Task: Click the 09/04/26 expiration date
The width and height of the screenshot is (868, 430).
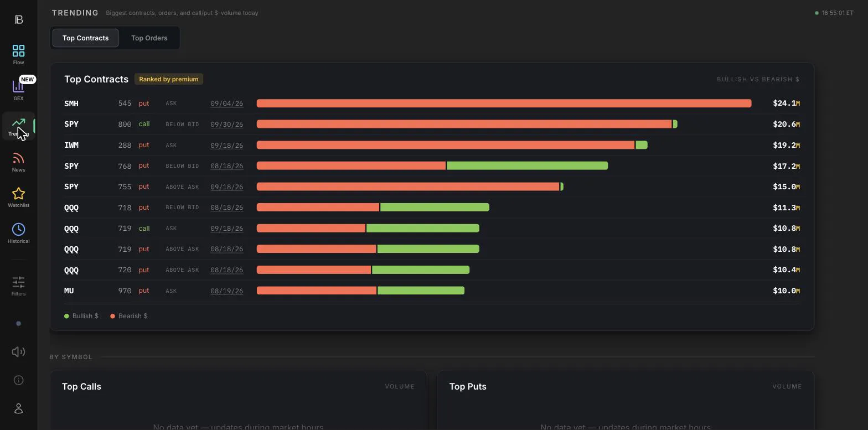Action: coord(226,103)
